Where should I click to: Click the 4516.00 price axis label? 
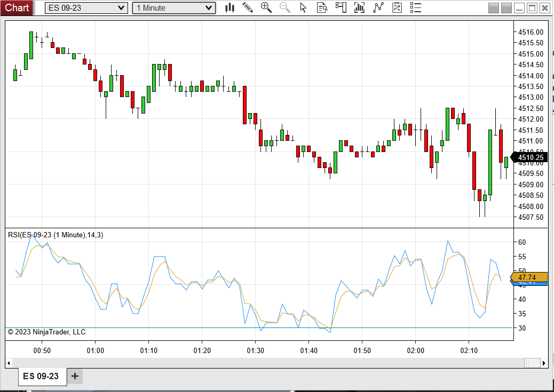click(531, 32)
